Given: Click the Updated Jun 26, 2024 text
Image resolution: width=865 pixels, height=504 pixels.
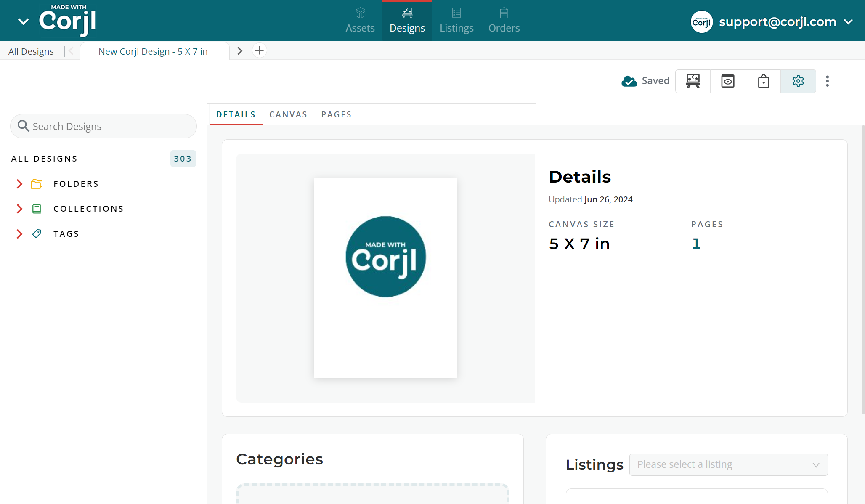Looking at the screenshot, I should coord(590,199).
